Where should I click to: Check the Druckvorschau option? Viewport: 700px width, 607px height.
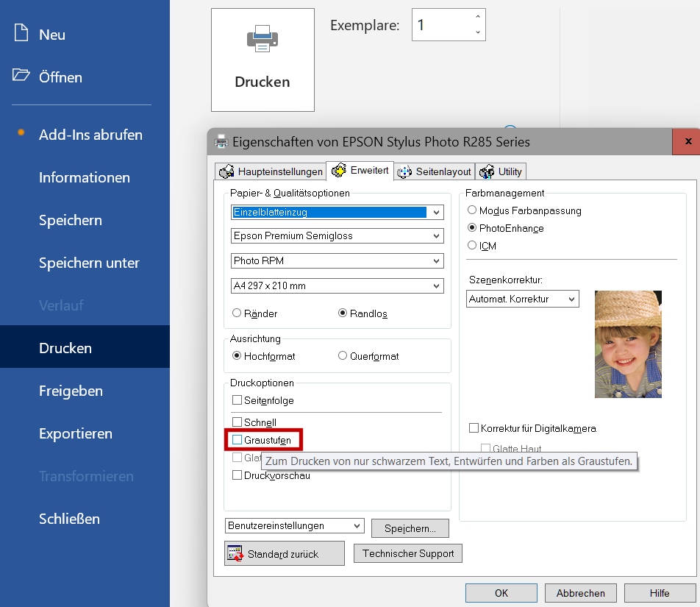click(237, 475)
